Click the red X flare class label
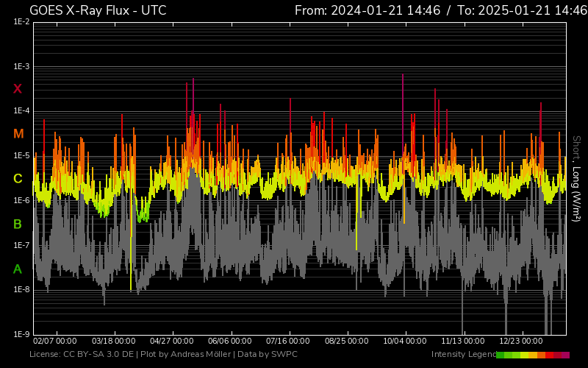This screenshot has width=588, height=368. pos(18,89)
